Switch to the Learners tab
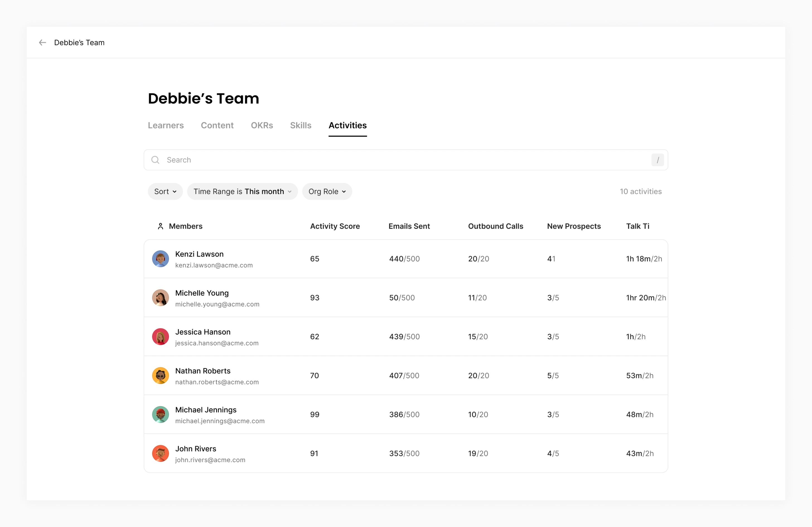This screenshot has width=812, height=527. click(165, 125)
